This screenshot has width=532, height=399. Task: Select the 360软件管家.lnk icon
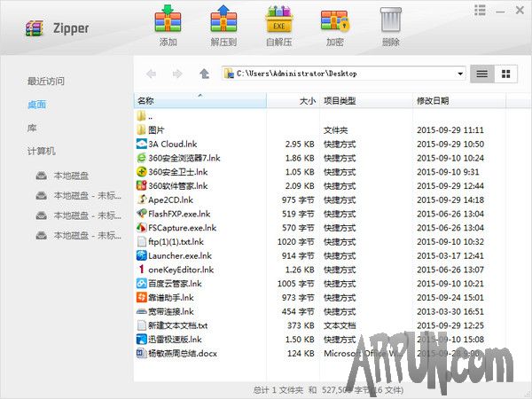pos(142,185)
